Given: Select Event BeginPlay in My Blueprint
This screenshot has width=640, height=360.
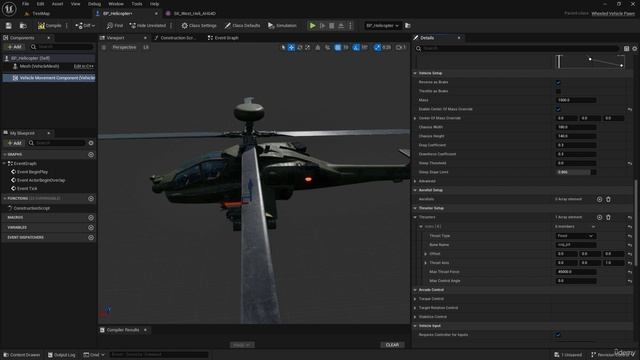Looking at the screenshot, I should [x=32, y=172].
